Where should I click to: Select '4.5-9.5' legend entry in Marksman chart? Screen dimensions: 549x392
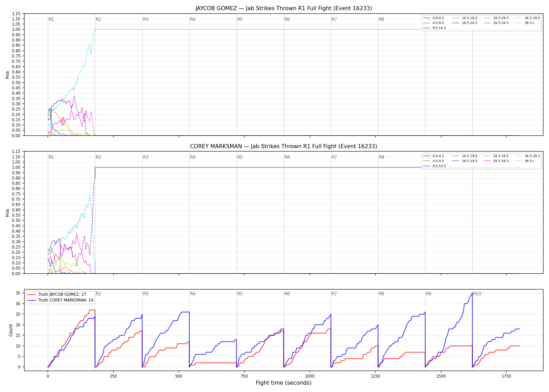pos(433,161)
